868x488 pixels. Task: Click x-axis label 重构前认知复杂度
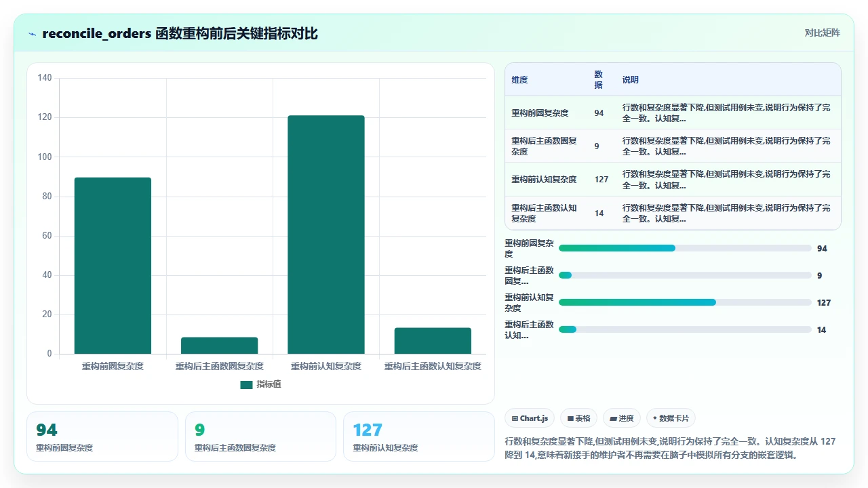click(326, 366)
